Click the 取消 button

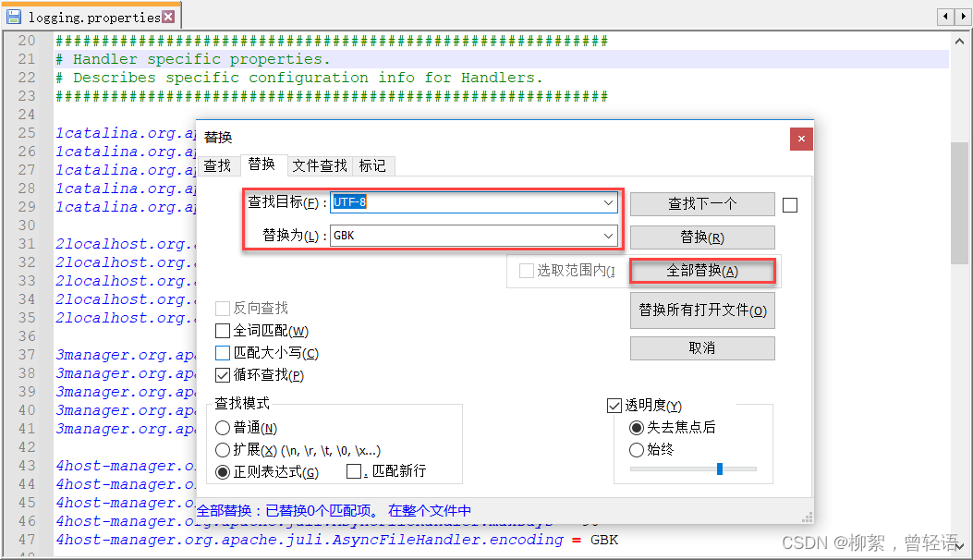(x=702, y=348)
